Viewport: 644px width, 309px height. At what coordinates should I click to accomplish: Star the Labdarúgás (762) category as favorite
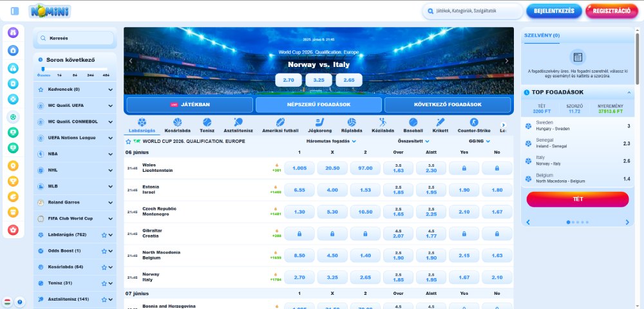point(104,235)
